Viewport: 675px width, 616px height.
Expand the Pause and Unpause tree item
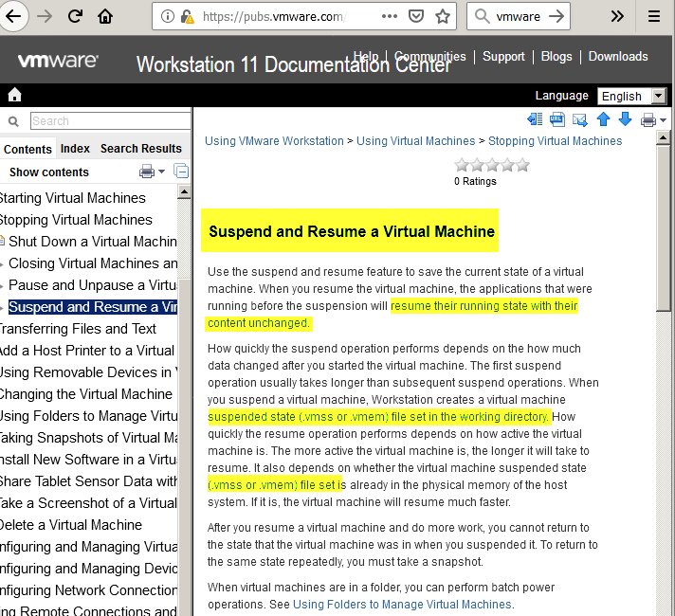(x=2, y=286)
